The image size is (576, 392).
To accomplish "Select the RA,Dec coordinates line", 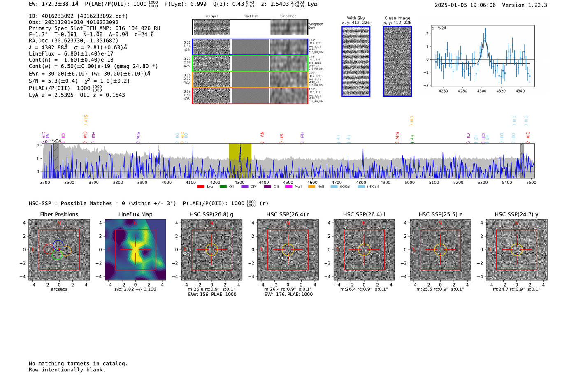I will coord(73,41).
